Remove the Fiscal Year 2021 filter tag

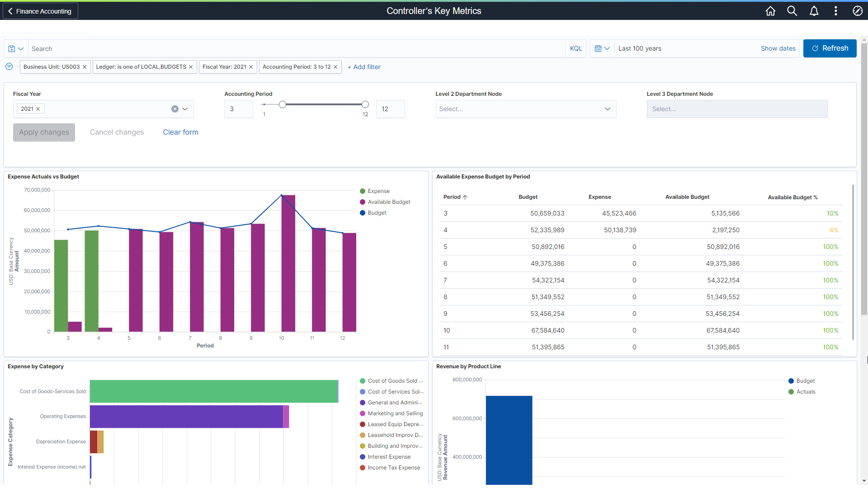[x=251, y=67]
